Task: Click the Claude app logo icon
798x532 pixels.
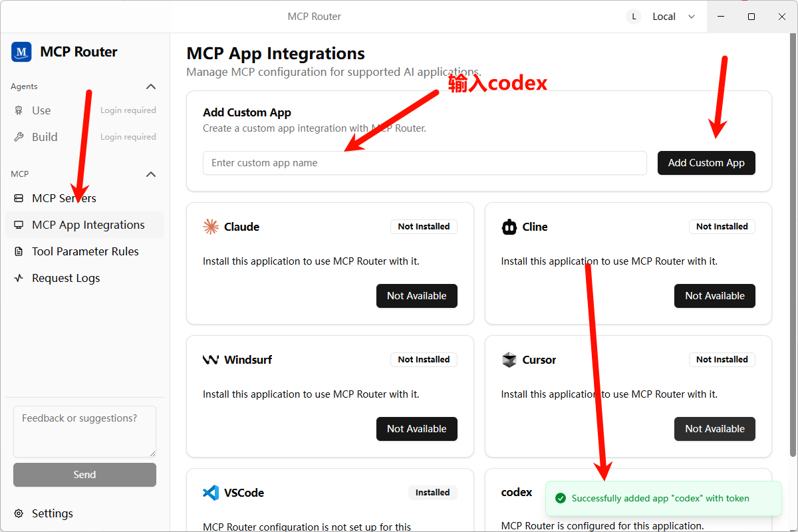Action: (x=211, y=227)
